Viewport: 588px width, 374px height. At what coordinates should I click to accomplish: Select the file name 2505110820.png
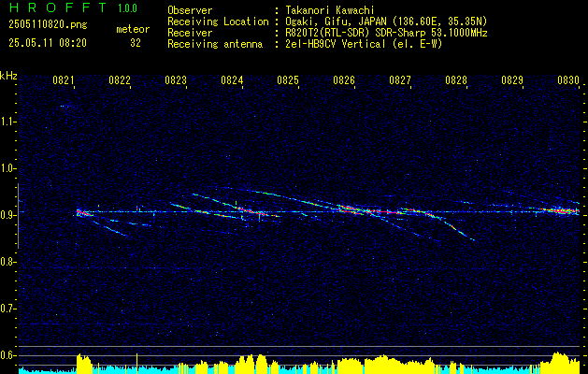point(48,25)
